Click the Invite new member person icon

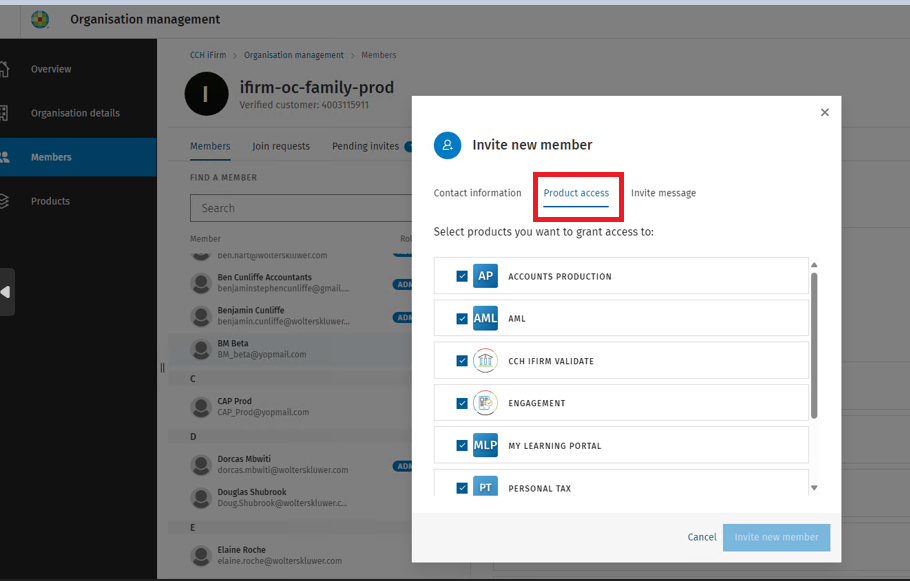tap(447, 145)
